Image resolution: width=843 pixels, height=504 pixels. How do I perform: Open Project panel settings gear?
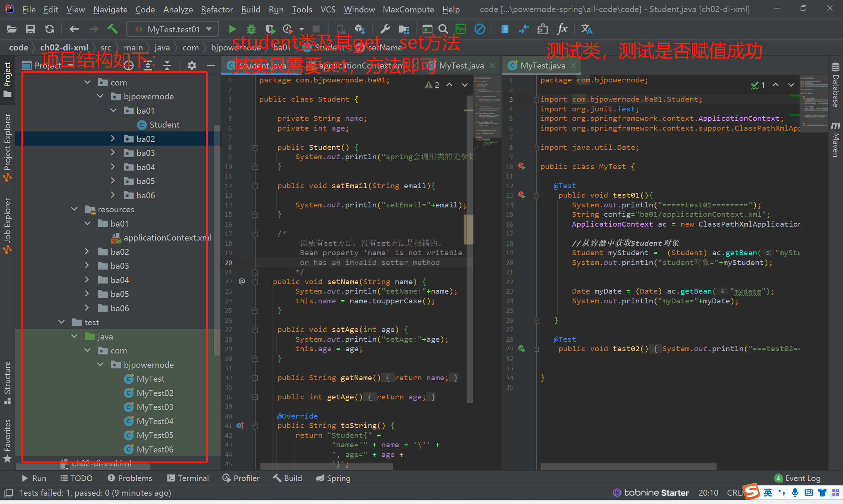coord(192,65)
